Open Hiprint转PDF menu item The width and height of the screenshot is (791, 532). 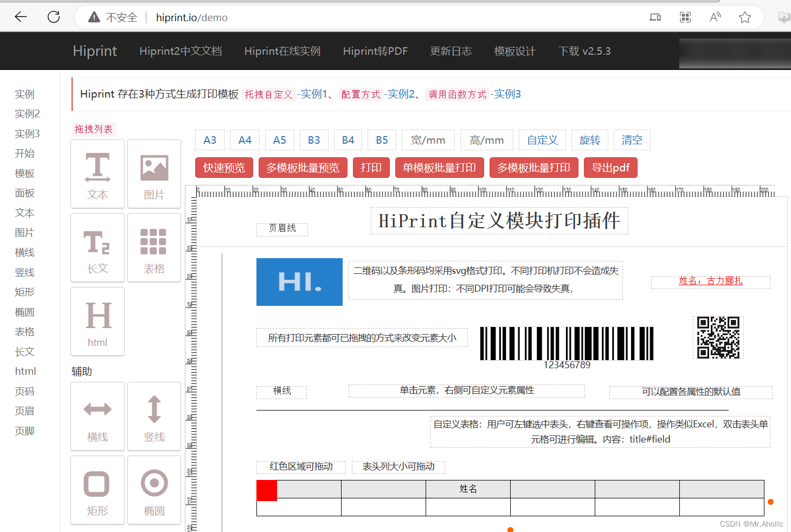click(375, 51)
